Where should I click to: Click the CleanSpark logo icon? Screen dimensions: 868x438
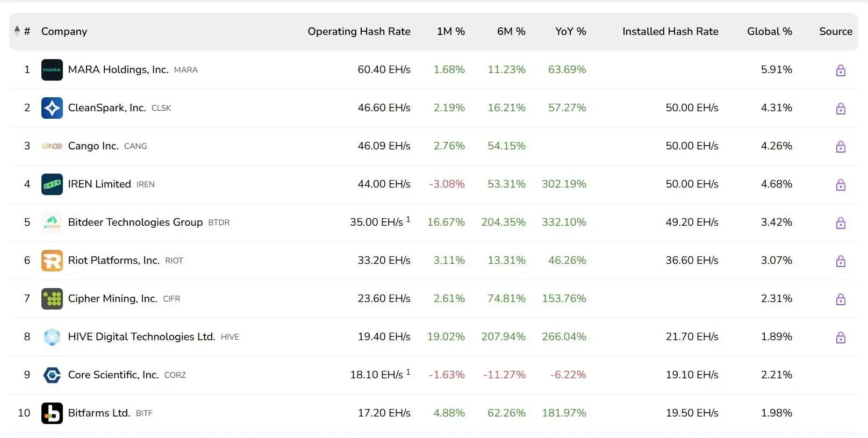(x=52, y=108)
